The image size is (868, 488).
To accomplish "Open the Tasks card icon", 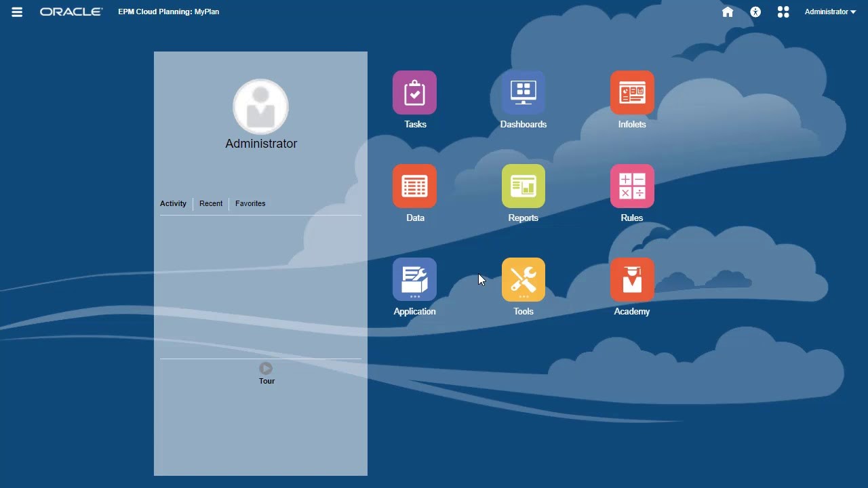I will point(414,93).
